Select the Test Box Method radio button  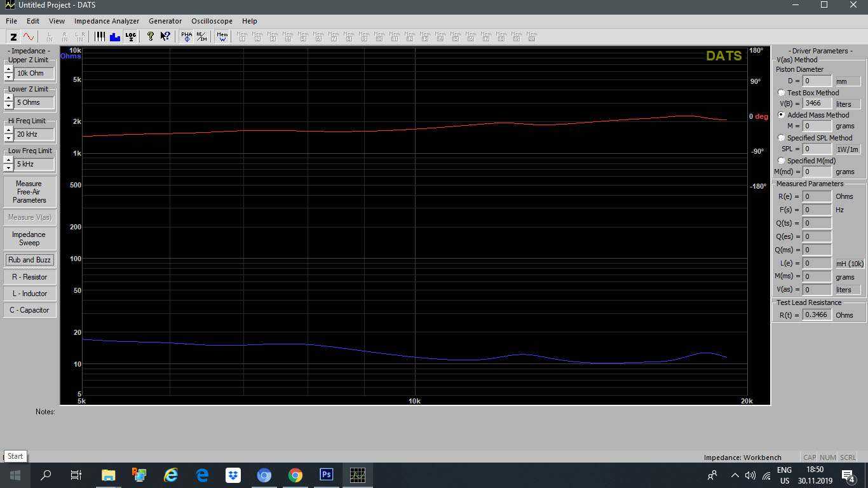point(782,93)
